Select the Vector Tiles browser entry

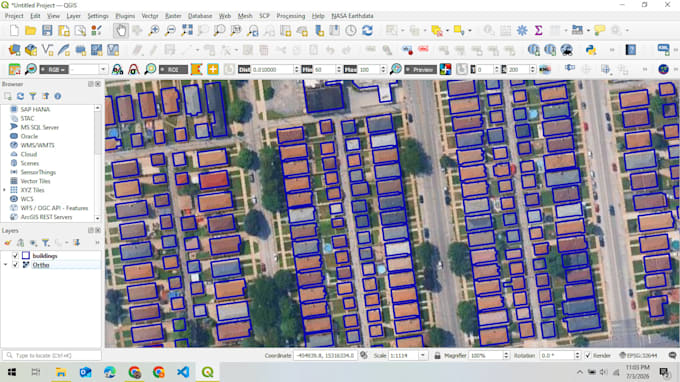(36, 181)
